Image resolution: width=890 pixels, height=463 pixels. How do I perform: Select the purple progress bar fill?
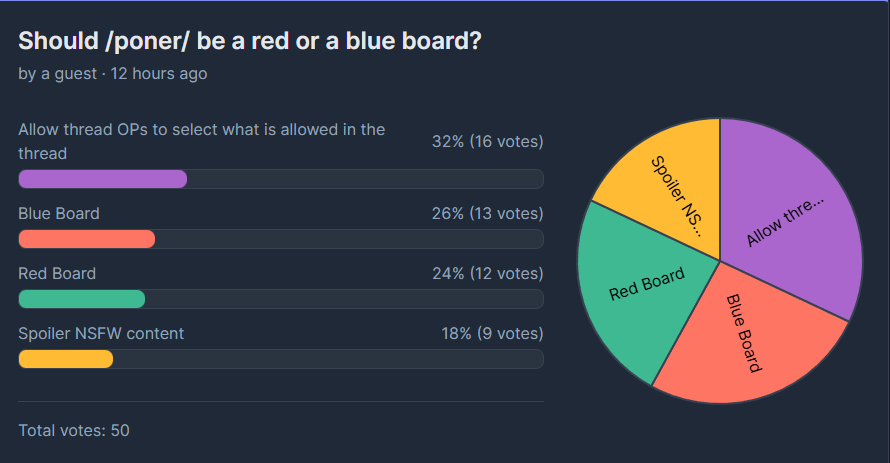[x=103, y=179]
